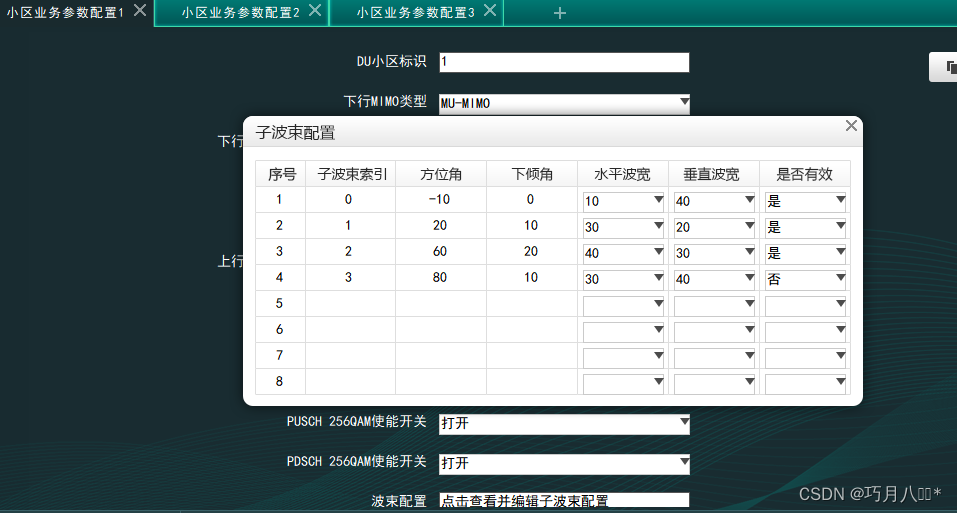Click 子波束索引 cell showing 3 in row 4

(x=350, y=278)
